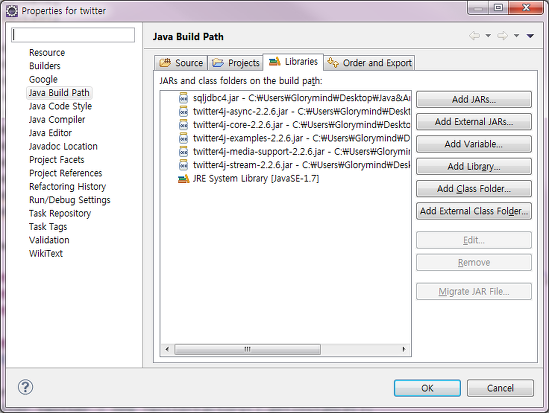Click the JRE System Library books icon
The image size is (549, 413).
183,179
